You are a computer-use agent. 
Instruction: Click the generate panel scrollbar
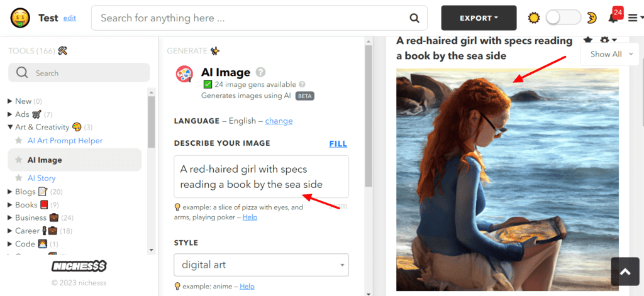pyautogui.click(x=369, y=115)
